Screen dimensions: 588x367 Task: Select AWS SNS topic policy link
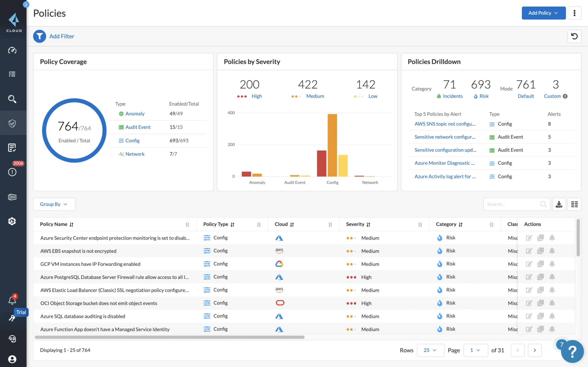point(444,123)
